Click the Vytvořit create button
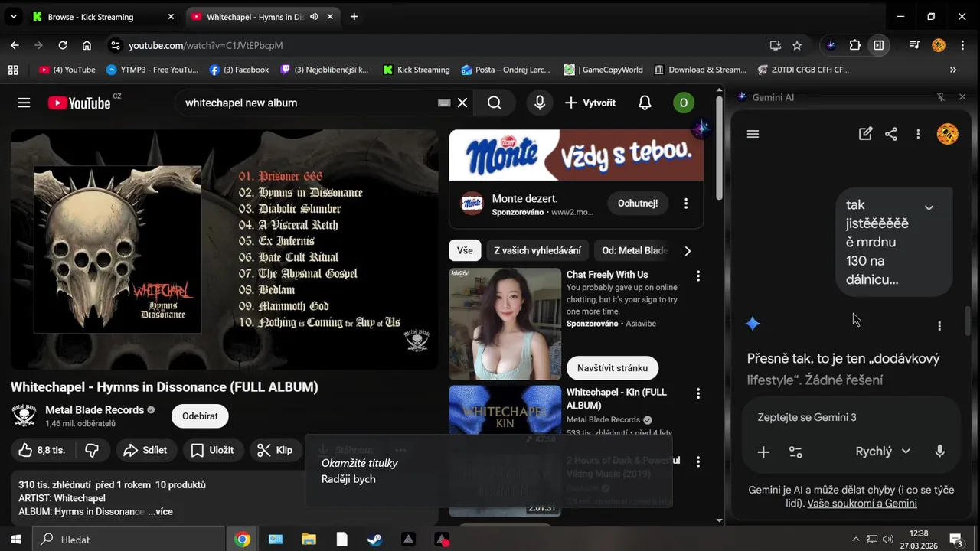980x551 pixels. pyautogui.click(x=590, y=103)
